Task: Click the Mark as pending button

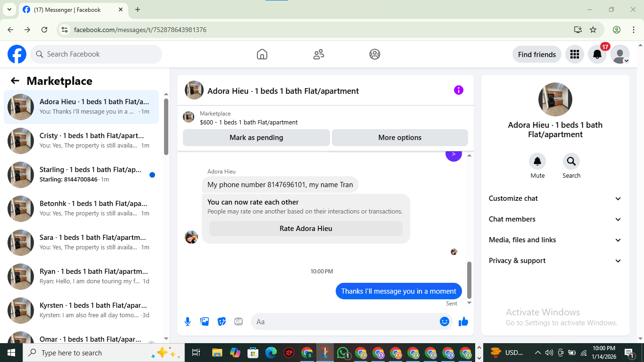Action: point(256,138)
